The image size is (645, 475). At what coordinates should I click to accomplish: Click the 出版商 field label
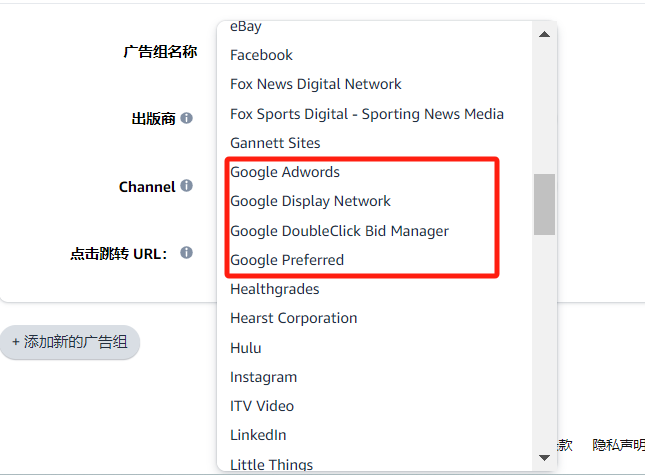click(153, 119)
